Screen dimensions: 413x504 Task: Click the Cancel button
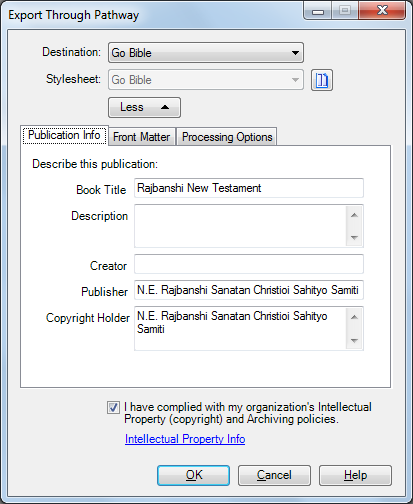point(274,475)
